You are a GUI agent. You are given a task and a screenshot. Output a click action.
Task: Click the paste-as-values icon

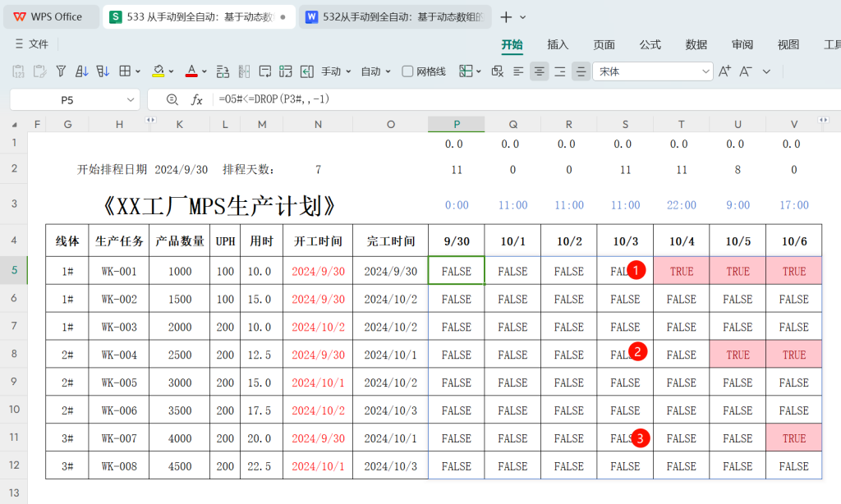click(x=18, y=71)
